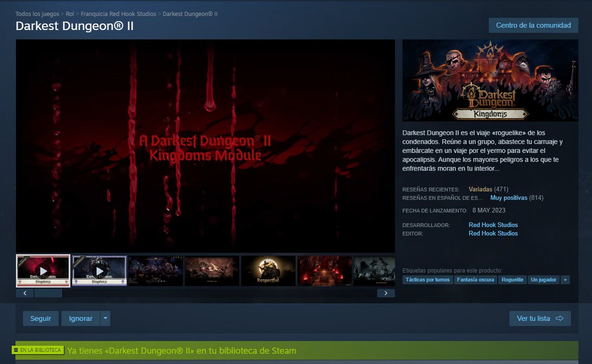Image resolution: width=592 pixels, height=364 pixels.
Task: Select the 'Respectful' screenshot thumbnail
Action: [268, 271]
